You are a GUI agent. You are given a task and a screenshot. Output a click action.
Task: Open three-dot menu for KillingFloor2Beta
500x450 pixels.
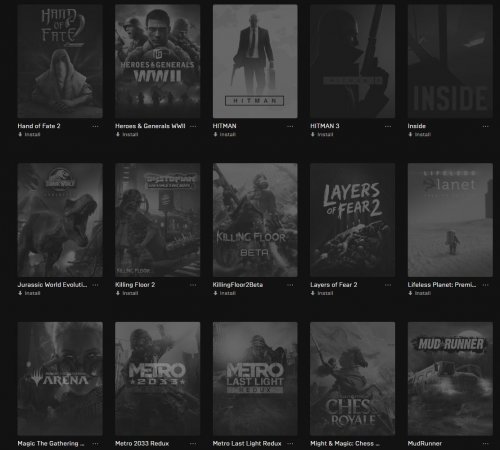(290, 285)
